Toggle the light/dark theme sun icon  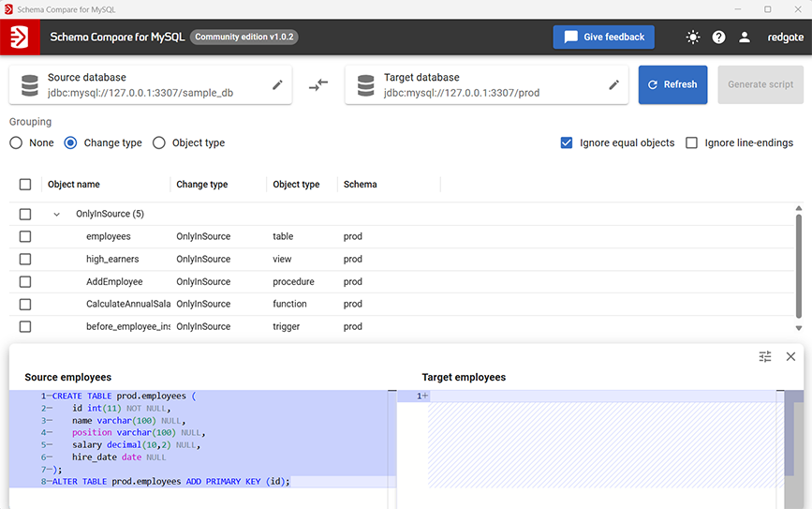pyautogui.click(x=692, y=37)
